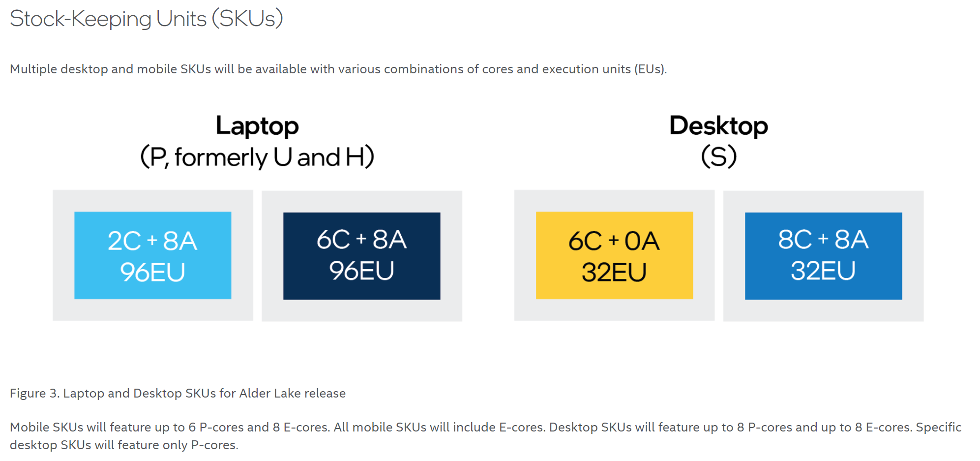Click the last line ending "feature only P-cores."
The image size is (980, 461).
click(124, 445)
